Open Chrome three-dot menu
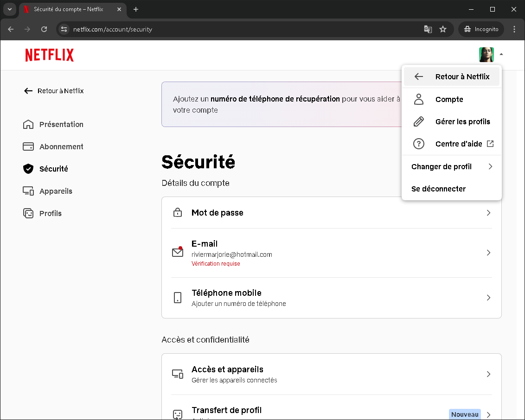This screenshot has width=525, height=420. click(514, 29)
